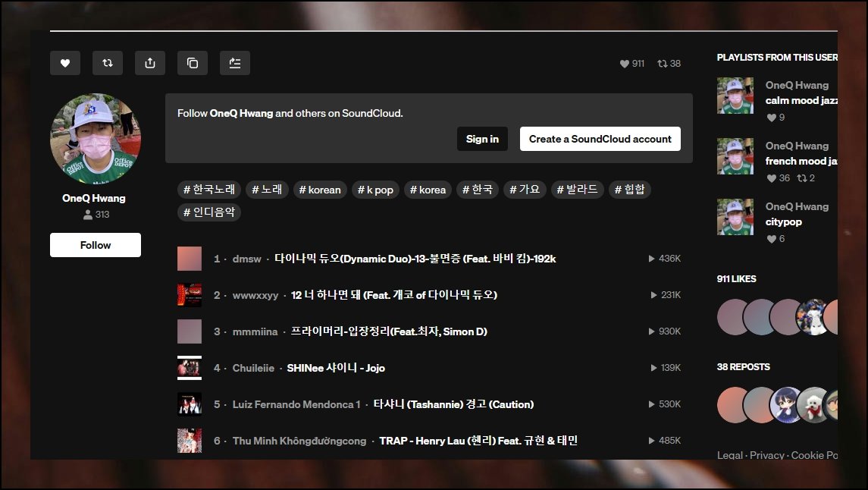868x490 pixels.
Task: Add playlist to Next Up queue icon
Action: tap(235, 63)
